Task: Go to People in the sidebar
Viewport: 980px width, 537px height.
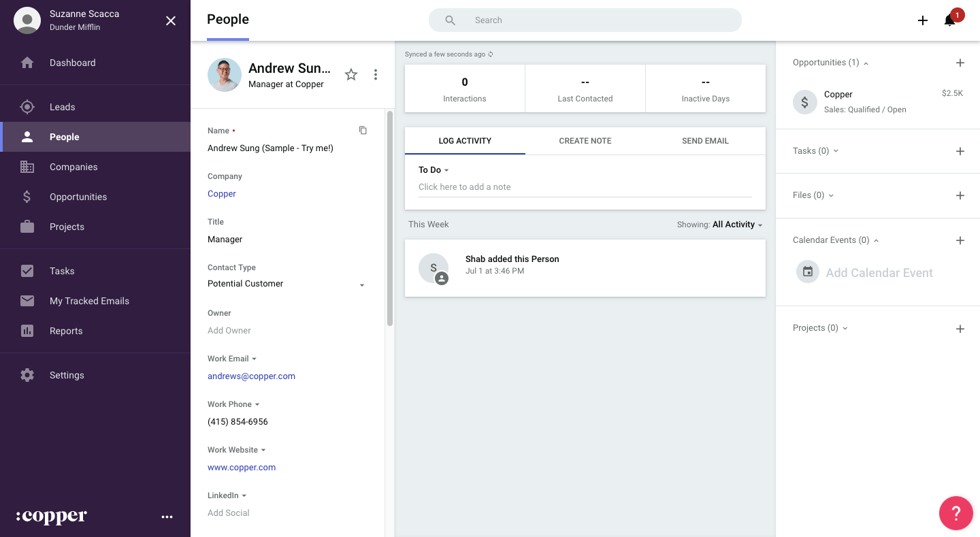Action: (95, 137)
